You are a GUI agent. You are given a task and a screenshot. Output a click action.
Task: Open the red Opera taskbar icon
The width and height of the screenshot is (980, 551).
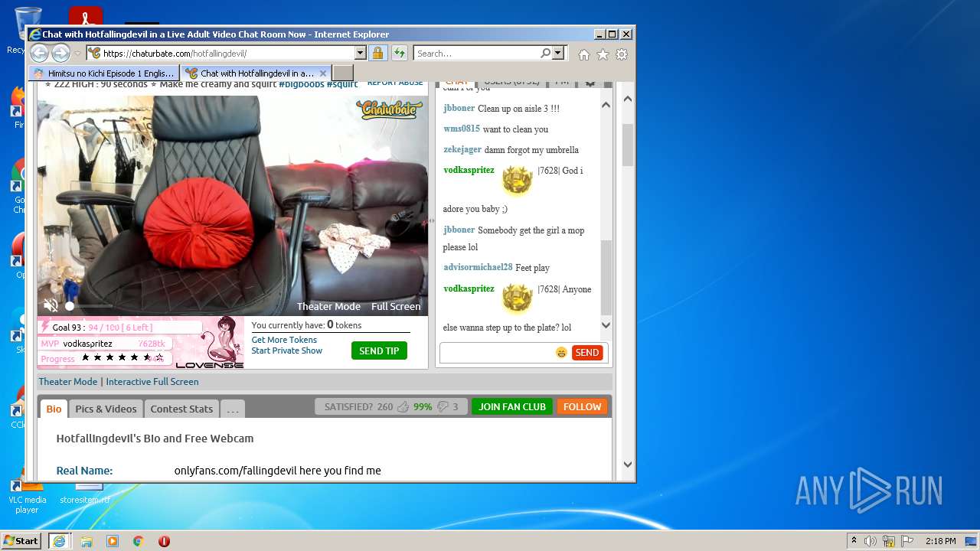point(164,541)
